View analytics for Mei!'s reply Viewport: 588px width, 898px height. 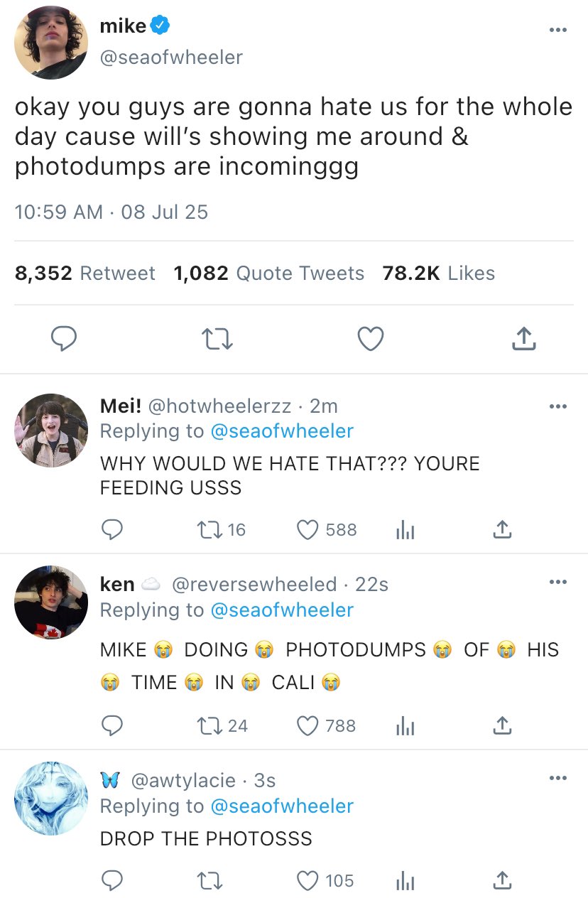point(404,529)
